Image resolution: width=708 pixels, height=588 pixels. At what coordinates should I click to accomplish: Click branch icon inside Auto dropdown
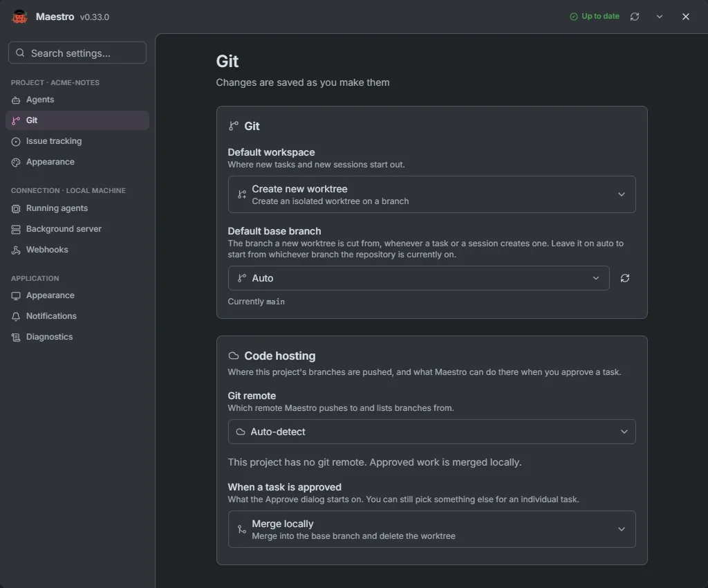pos(242,278)
